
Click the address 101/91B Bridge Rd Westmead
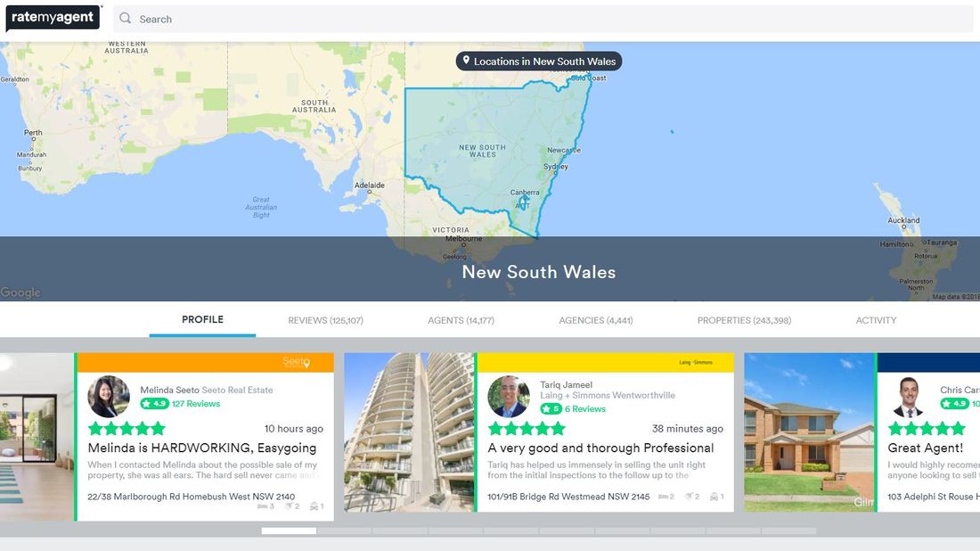pyautogui.click(x=568, y=497)
